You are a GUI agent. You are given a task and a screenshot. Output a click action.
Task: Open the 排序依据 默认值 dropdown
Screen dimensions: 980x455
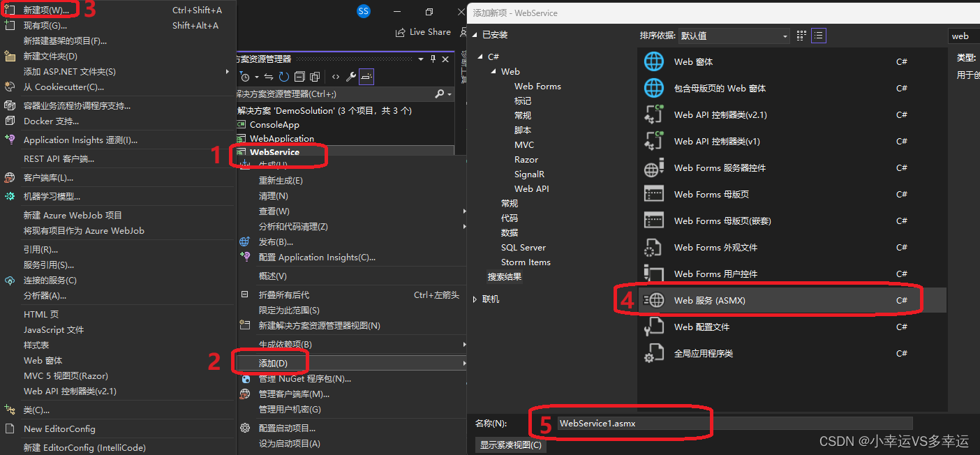coord(734,36)
